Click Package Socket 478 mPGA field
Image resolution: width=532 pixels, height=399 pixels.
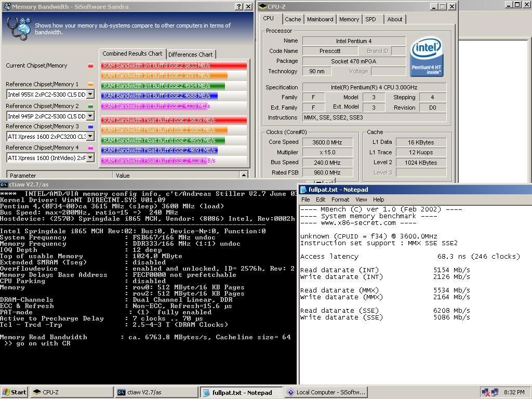tap(354, 61)
